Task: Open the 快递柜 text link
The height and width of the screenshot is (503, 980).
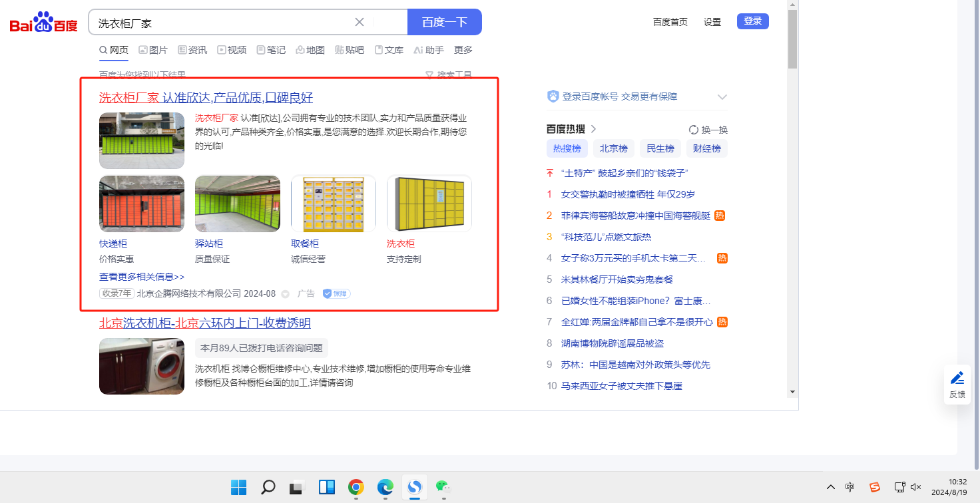Action: (x=113, y=244)
